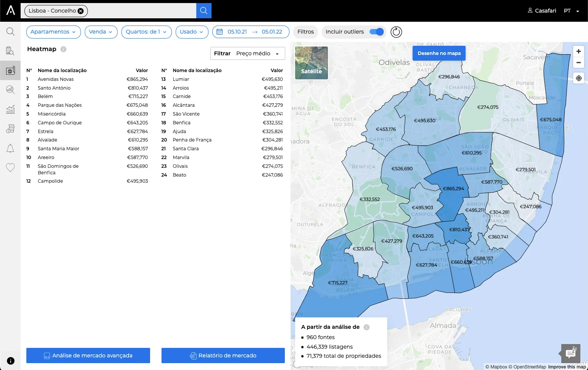Switch map to Satélite view thumbnail
This screenshot has height=370, width=588.
coord(312,63)
